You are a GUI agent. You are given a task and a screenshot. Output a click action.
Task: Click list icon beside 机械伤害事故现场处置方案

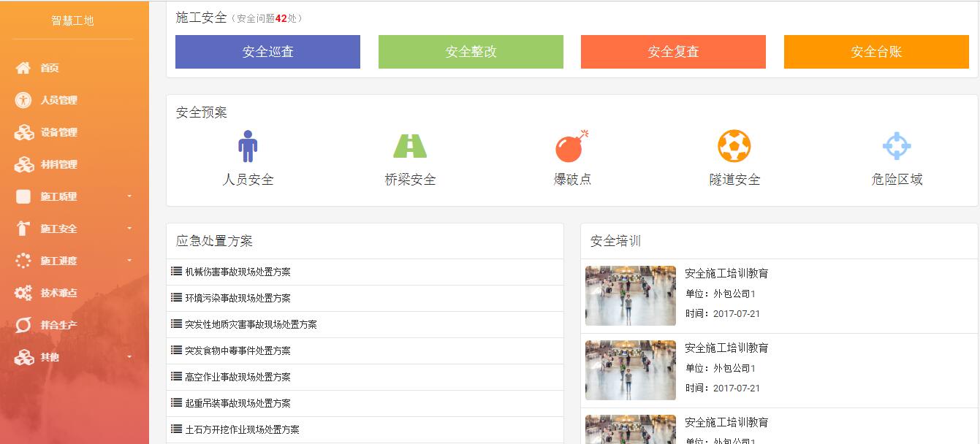click(x=176, y=271)
